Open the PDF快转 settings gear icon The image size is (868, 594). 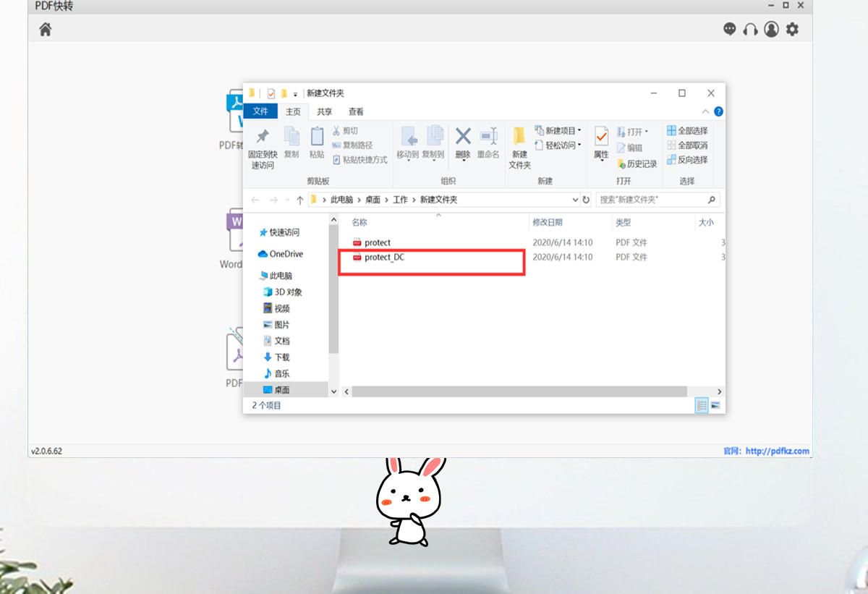[x=793, y=29]
